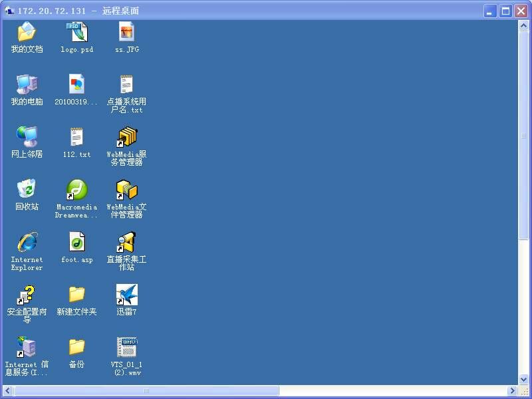Viewport: 532px width, 399px height.
Task: Click the ss.JPG image file
Action: 126,32
